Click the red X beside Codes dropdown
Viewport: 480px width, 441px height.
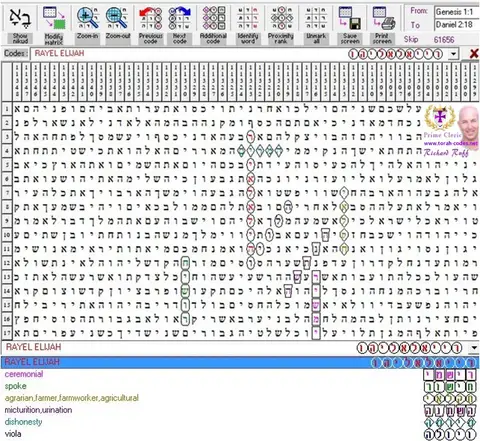coord(474,54)
